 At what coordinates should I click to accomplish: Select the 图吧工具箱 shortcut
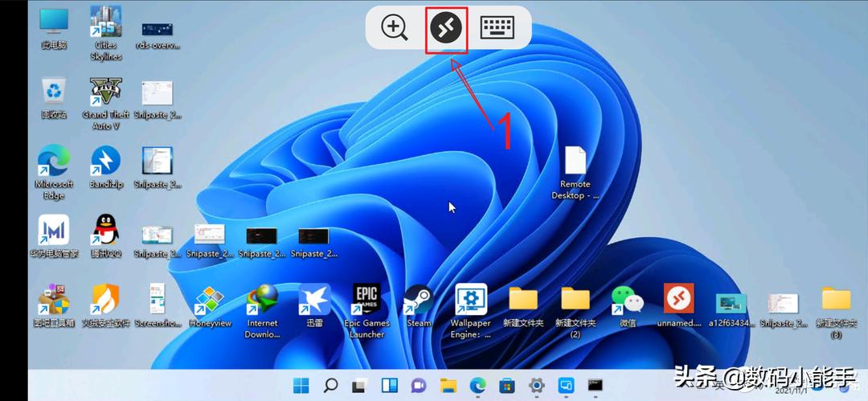[x=54, y=305]
